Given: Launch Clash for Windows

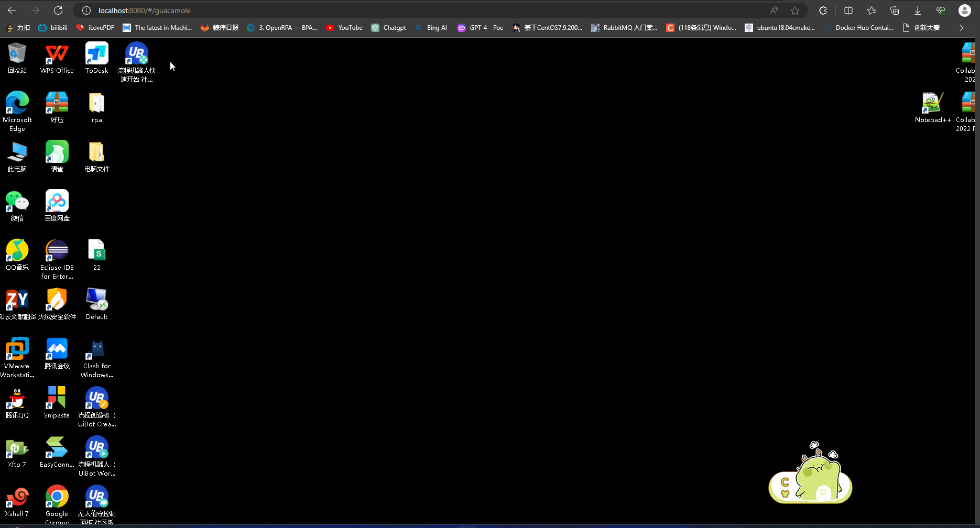Looking at the screenshot, I should [96, 349].
